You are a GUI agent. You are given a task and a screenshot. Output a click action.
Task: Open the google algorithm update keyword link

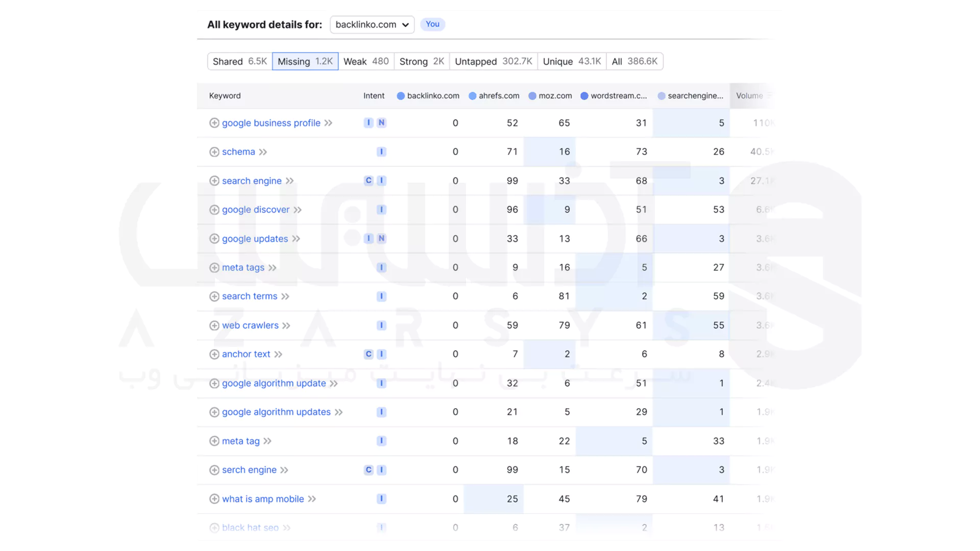[274, 383]
